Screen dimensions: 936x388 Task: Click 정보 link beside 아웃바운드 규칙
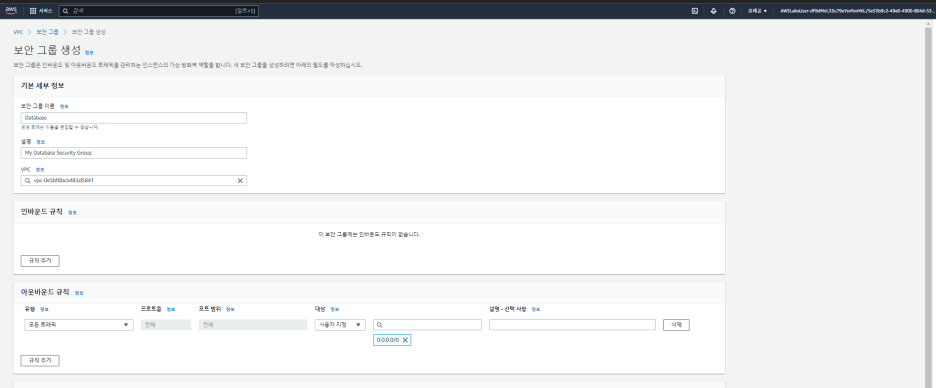point(79,293)
